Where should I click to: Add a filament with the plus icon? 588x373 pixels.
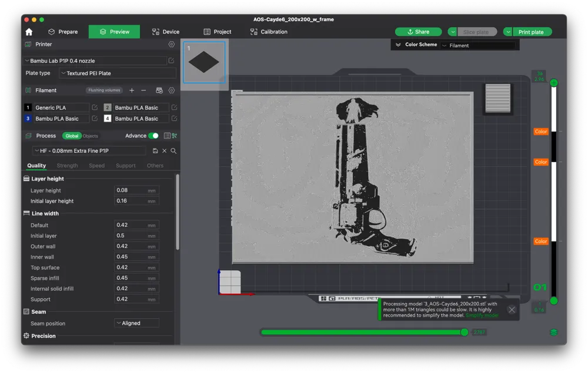(x=132, y=90)
